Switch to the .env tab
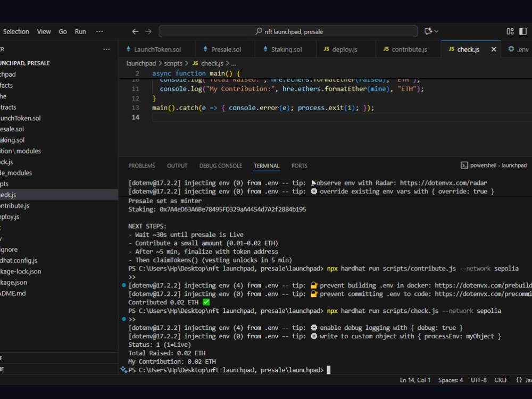This screenshot has height=399, width=532. click(x=518, y=49)
